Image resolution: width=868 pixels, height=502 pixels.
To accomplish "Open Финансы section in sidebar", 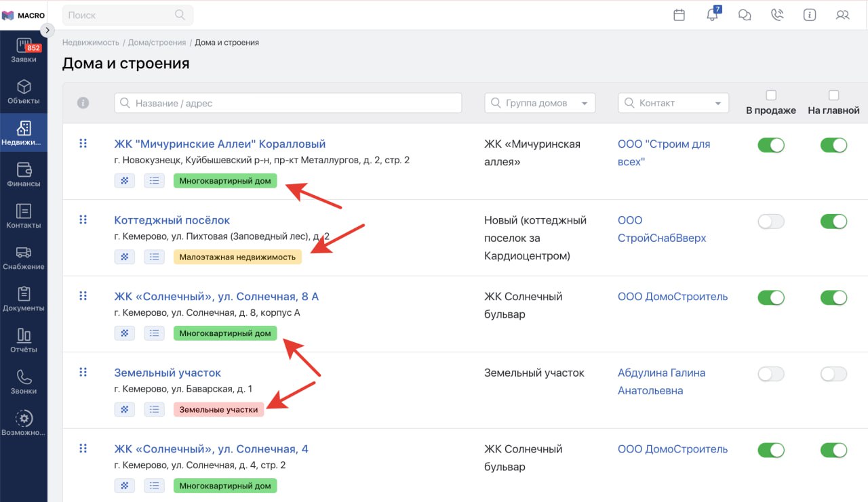I will point(24,175).
